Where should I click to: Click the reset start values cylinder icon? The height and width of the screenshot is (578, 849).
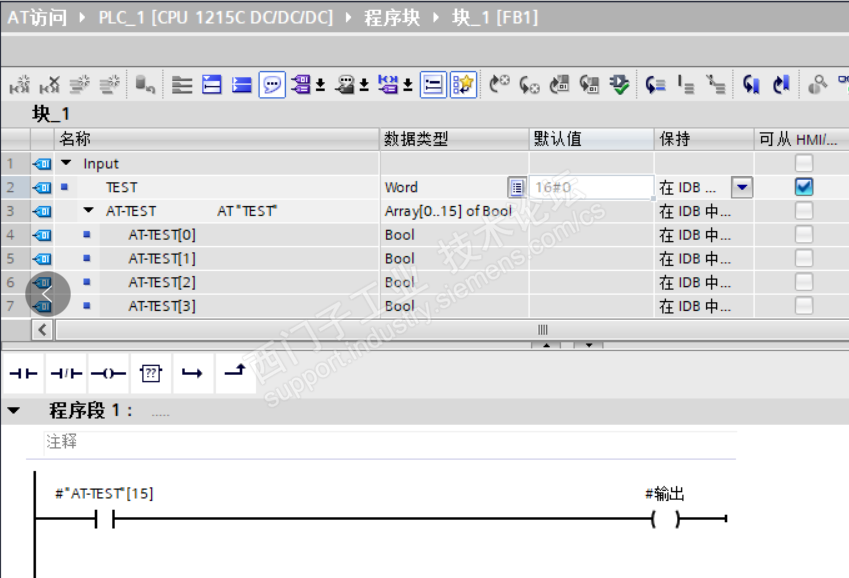pos(145,85)
